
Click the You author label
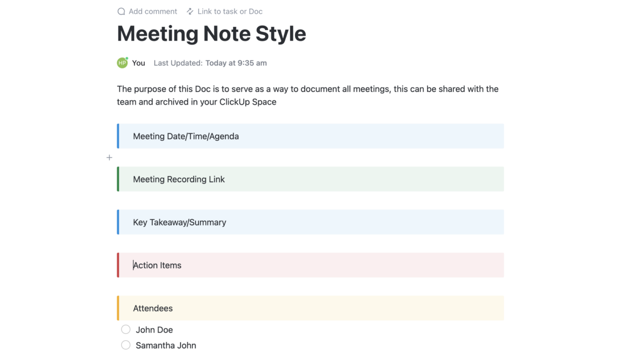pyautogui.click(x=138, y=63)
